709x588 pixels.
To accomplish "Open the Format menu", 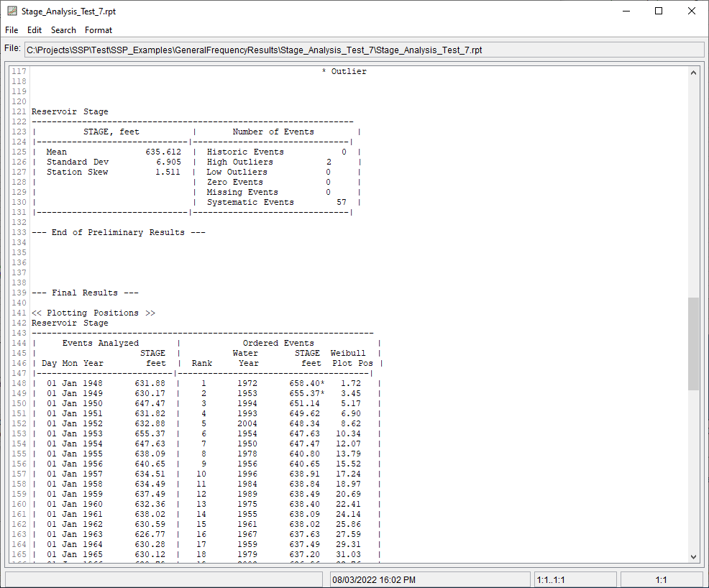I will (98, 29).
